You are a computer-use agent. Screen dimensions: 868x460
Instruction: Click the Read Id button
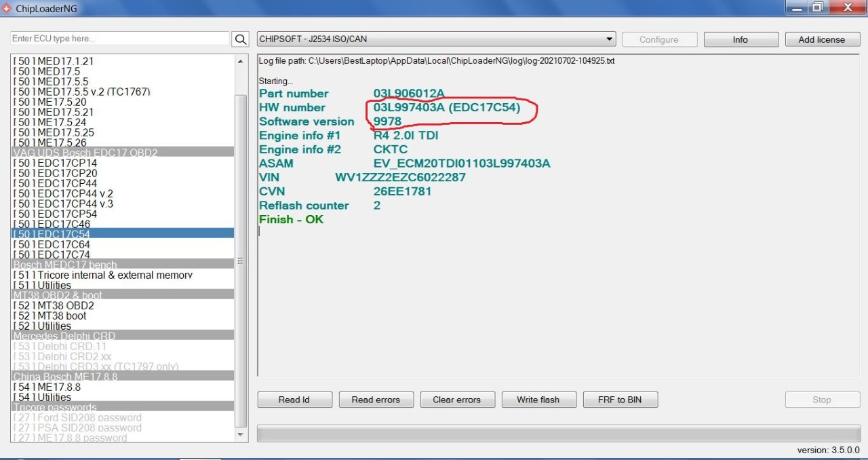coord(294,400)
